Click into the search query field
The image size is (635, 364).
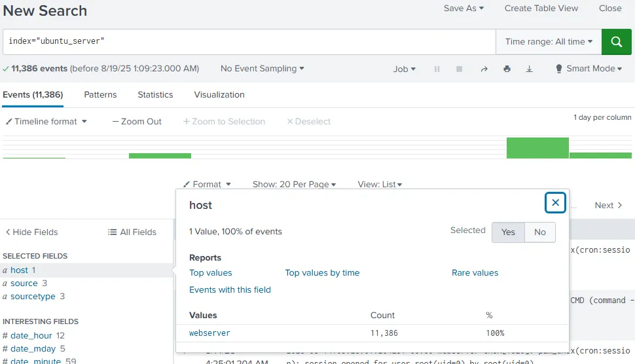click(x=249, y=42)
